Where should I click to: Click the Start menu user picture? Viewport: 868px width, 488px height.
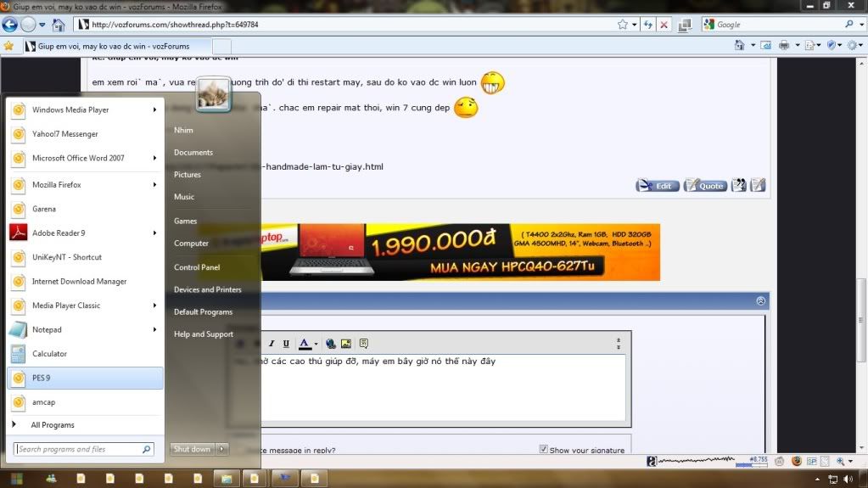click(213, 94)
